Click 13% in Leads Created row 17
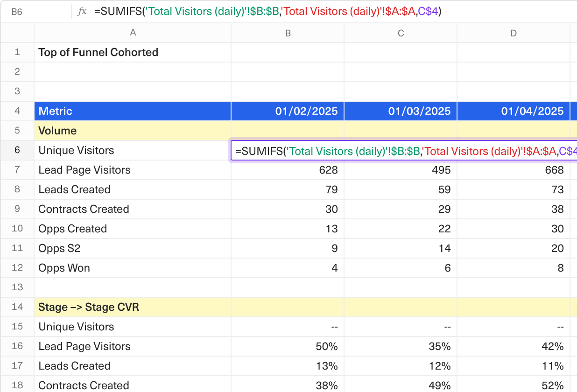The width and height of the screenshot is (577, 392). coord(288,366)
